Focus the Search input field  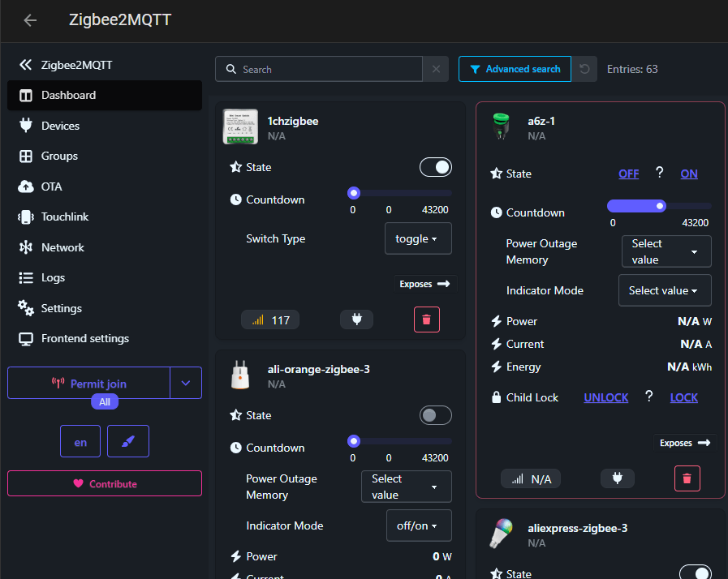coord(325,69)
